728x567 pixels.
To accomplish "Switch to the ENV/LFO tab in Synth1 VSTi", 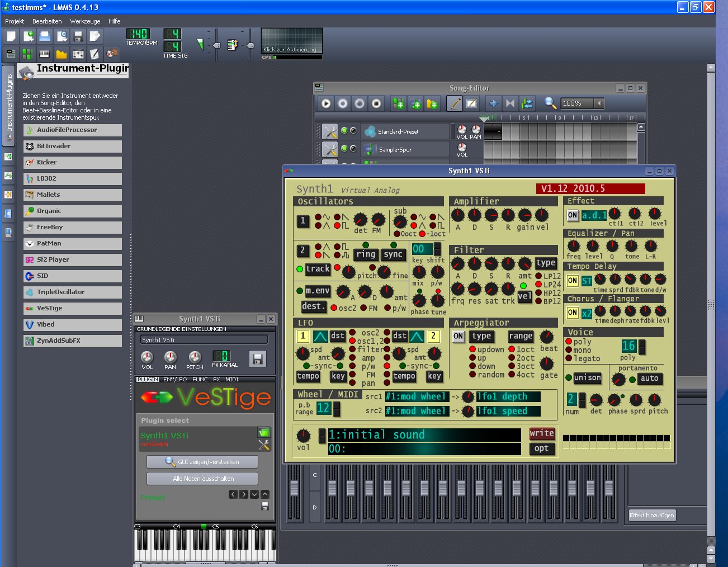I will 175,380.
